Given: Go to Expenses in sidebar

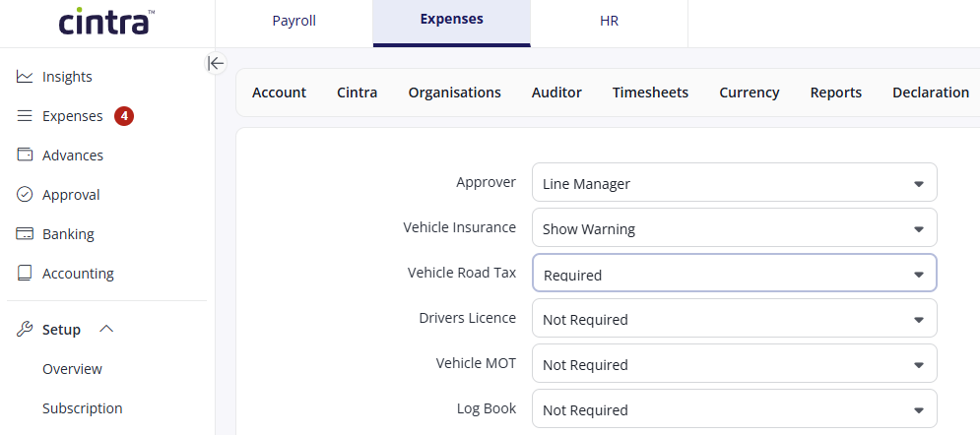Looking at the screenshot, I should pyautogui.click(x=73, y=116).
